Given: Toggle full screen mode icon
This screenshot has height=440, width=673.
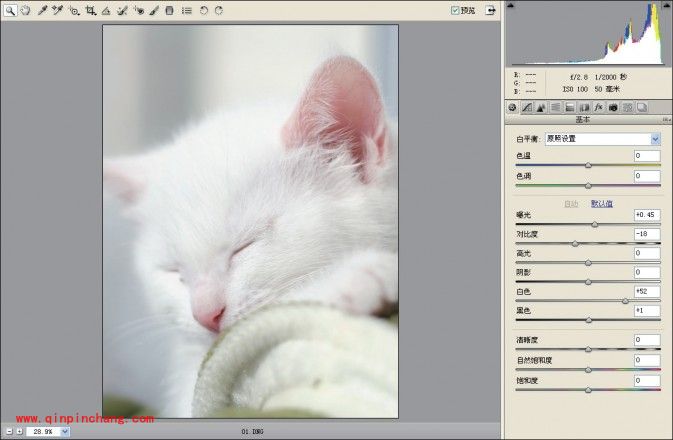Looking at the screenshot, I should coord(490,10).
